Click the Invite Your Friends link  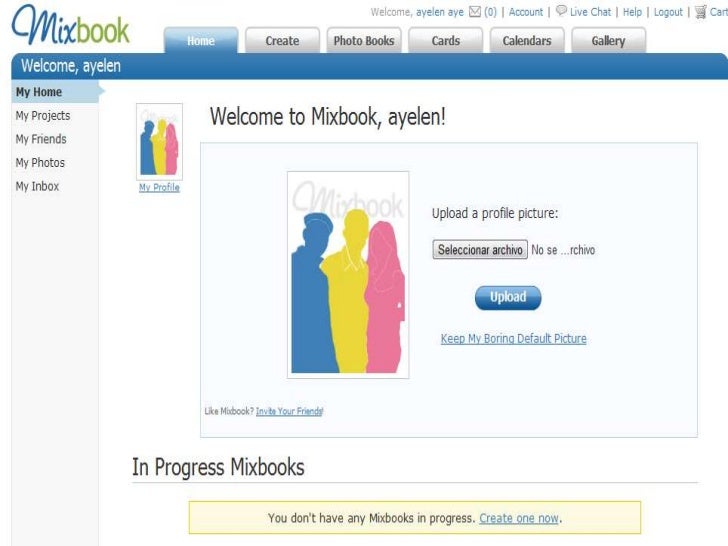tap(290, 411)
